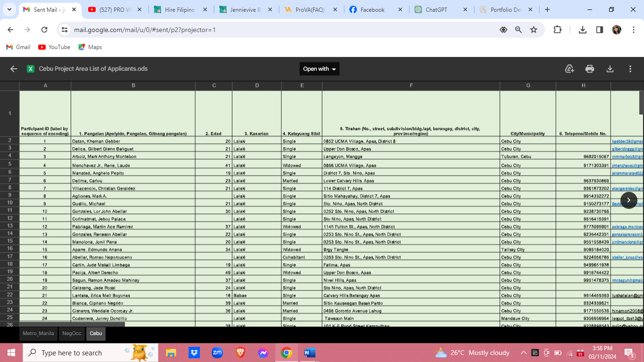Add the file to Google Drive
This screenshot has width=644, height=362.
570,69
